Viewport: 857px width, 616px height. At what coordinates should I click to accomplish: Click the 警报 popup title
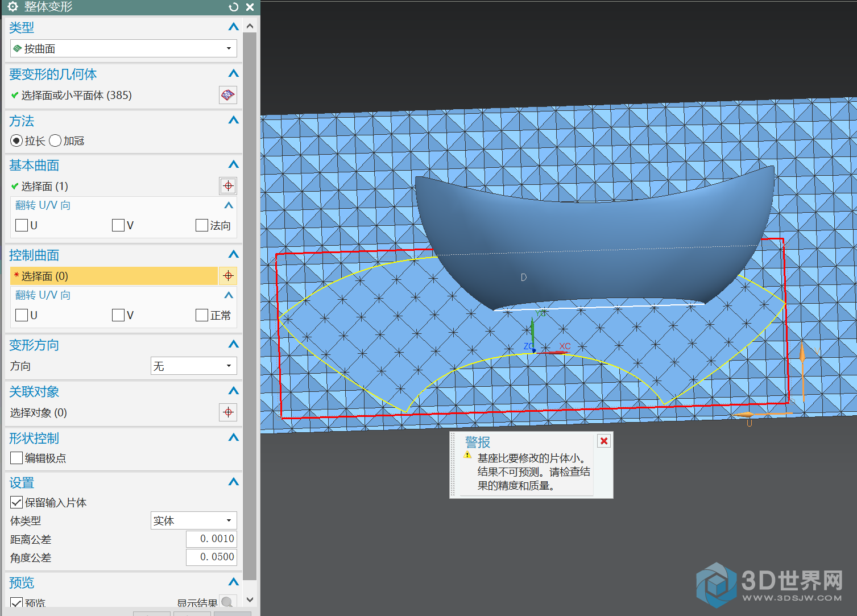point(478,442)
